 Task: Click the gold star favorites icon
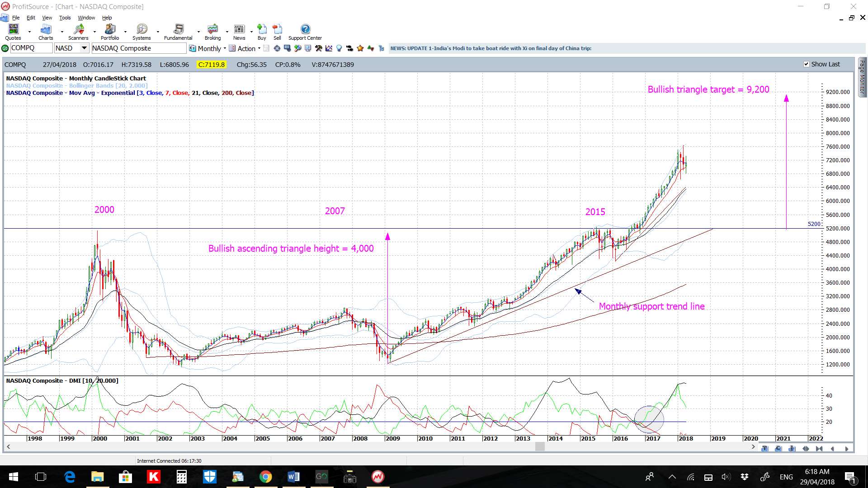coord(360,48)
